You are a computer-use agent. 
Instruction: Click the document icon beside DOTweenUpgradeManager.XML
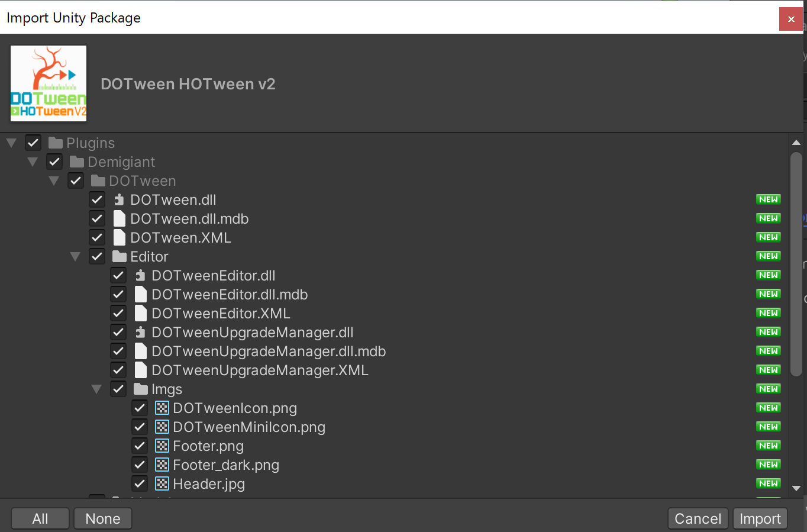(x=140, y=370)
